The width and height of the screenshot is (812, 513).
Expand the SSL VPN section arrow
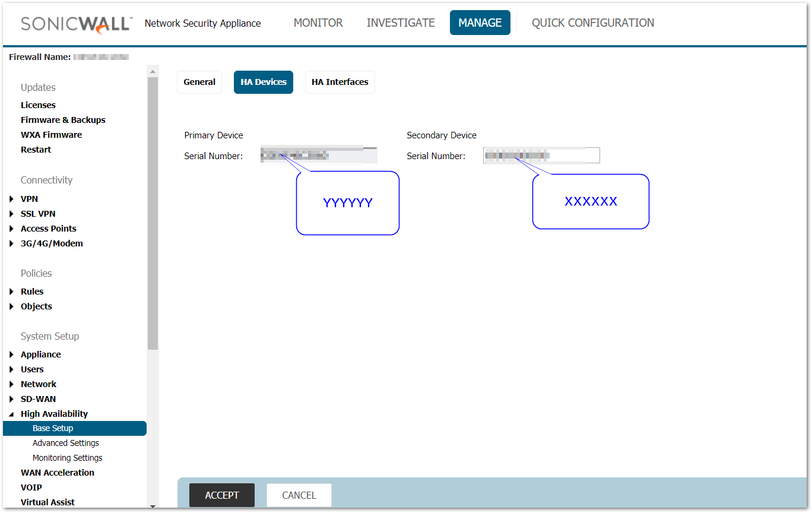[11, 214]
